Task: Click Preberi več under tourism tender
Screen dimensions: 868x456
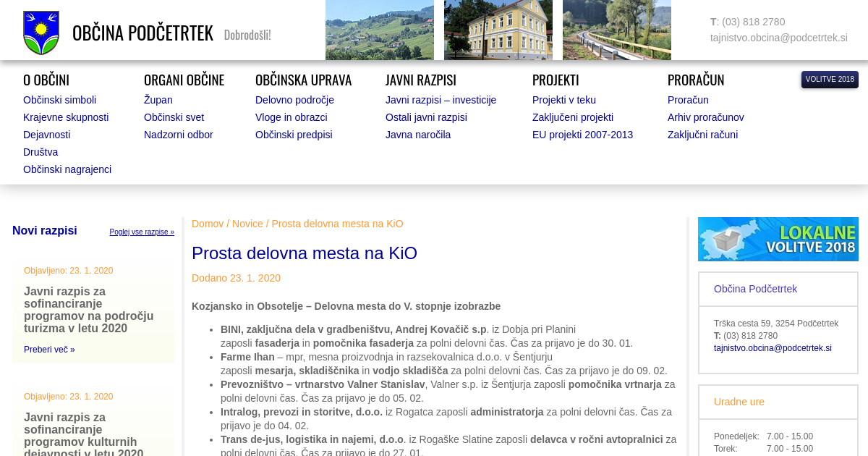Action: coord(49,350)
